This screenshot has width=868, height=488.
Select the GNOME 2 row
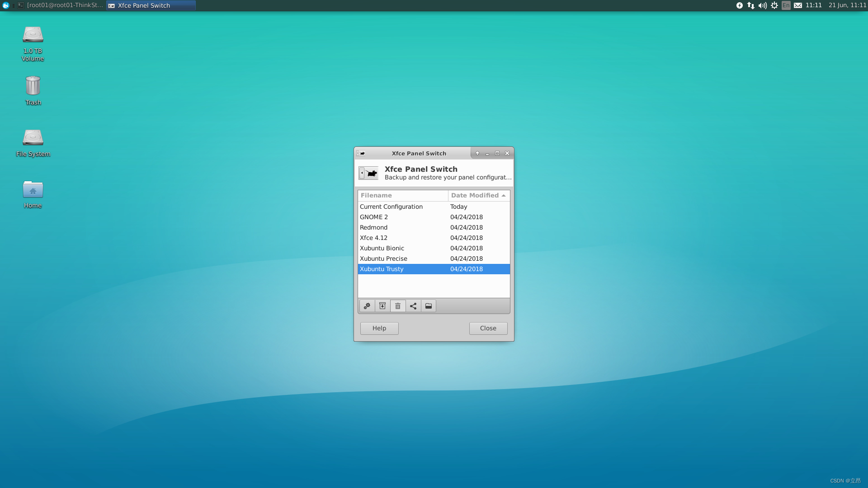pos(434,217)
